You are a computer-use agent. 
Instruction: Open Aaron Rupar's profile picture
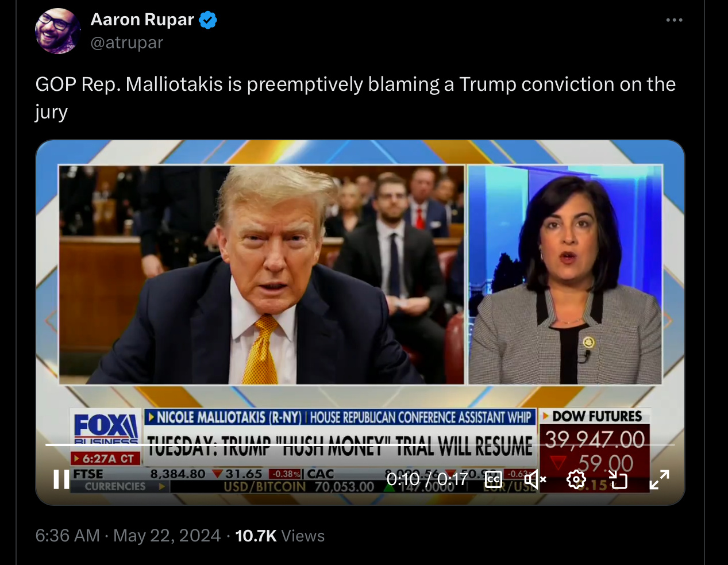[57, 31]
